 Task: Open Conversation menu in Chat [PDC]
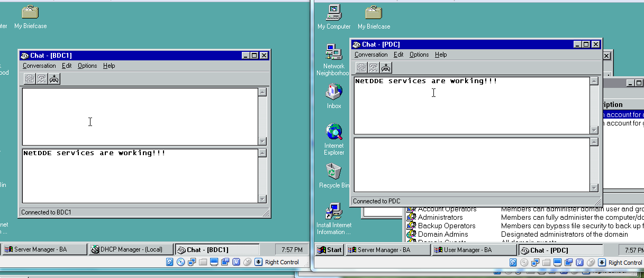(371, 55)
